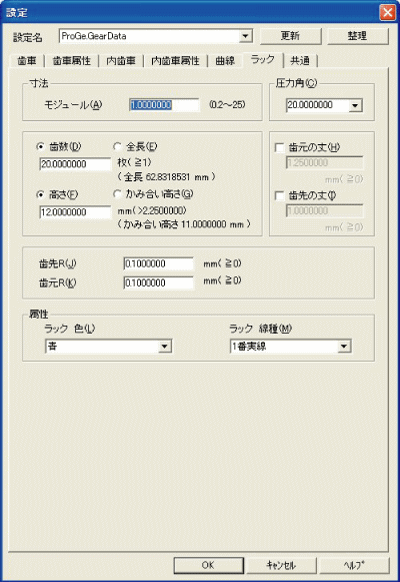Open the 共通 tab
Screen dimensions: 400x582
(300, 61)
